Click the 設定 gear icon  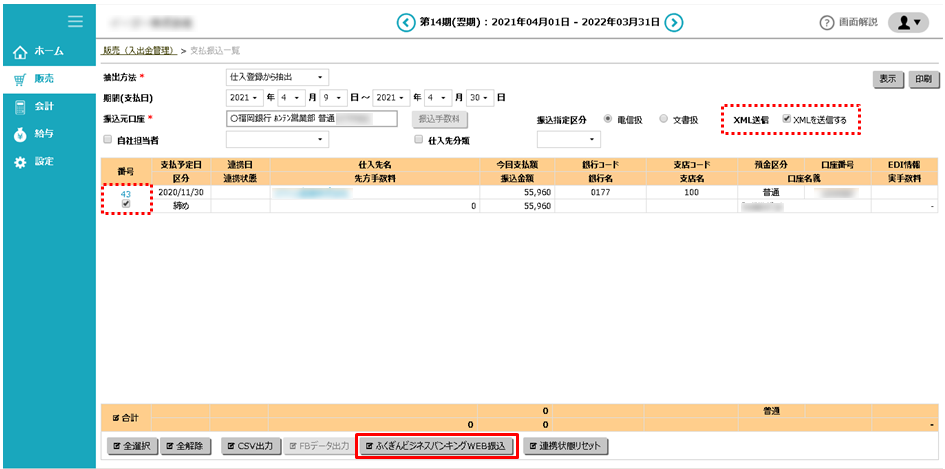tap(20, 162)
